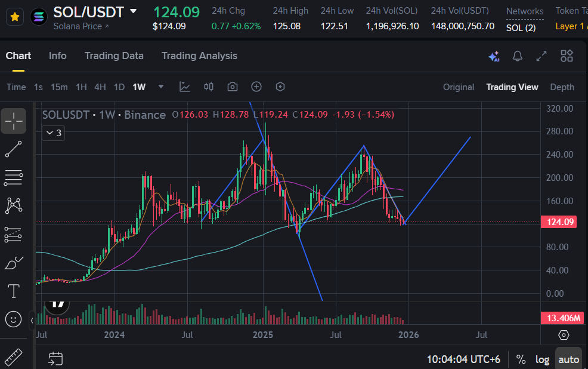The height and width of the screenshot is (369, 588).
Task: Click the 13.406M volume label
Action: [562, 318]
